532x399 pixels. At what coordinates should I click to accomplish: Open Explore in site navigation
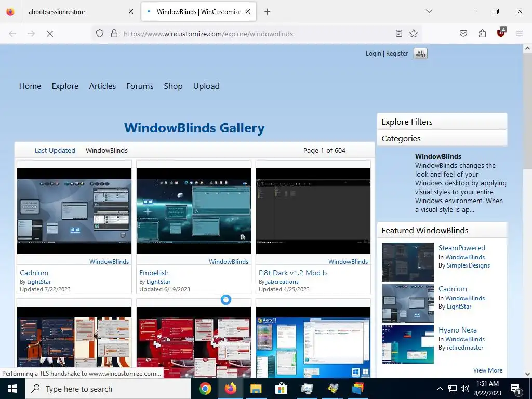(x=65, y=86)
